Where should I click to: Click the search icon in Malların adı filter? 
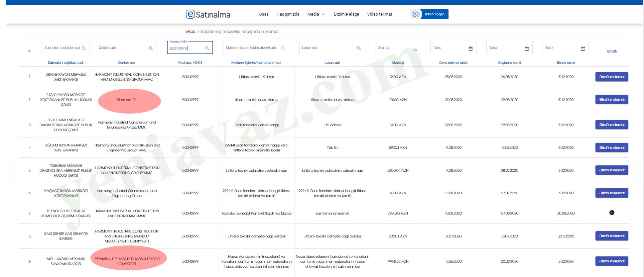click(x=283, y=48)
